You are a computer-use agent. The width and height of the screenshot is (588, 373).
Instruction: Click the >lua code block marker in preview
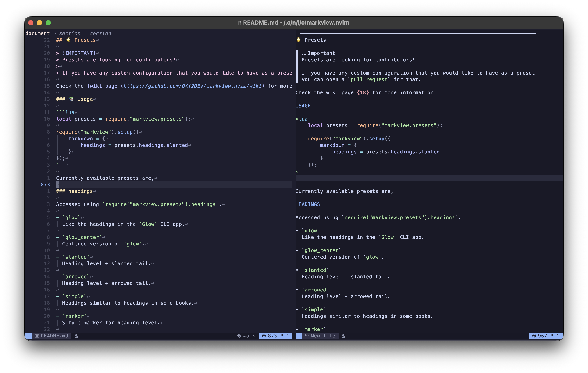tap(301, 119)
